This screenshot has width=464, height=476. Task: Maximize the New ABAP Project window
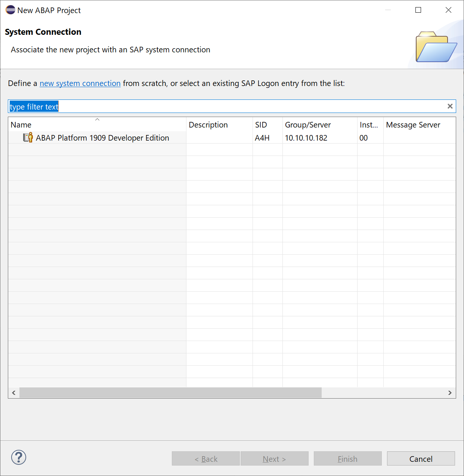pyautogui.click(x=418, y=10)
